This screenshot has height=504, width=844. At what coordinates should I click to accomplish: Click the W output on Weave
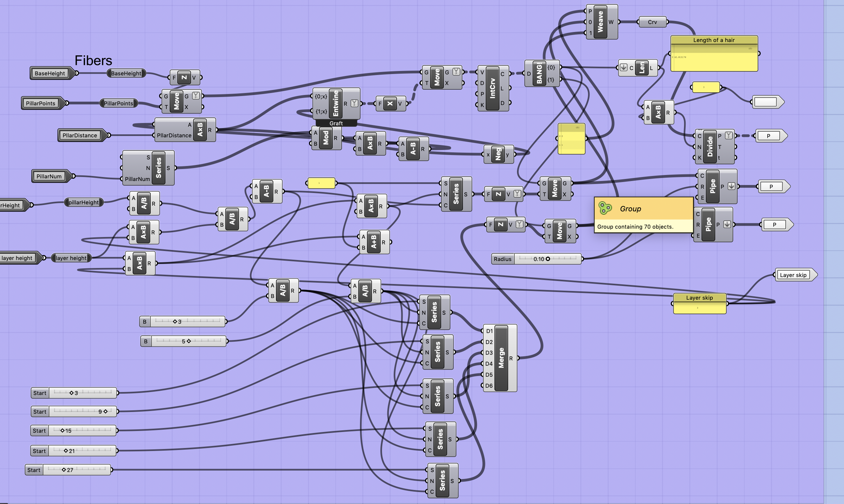pyautogui.click(x=611, y=22)
